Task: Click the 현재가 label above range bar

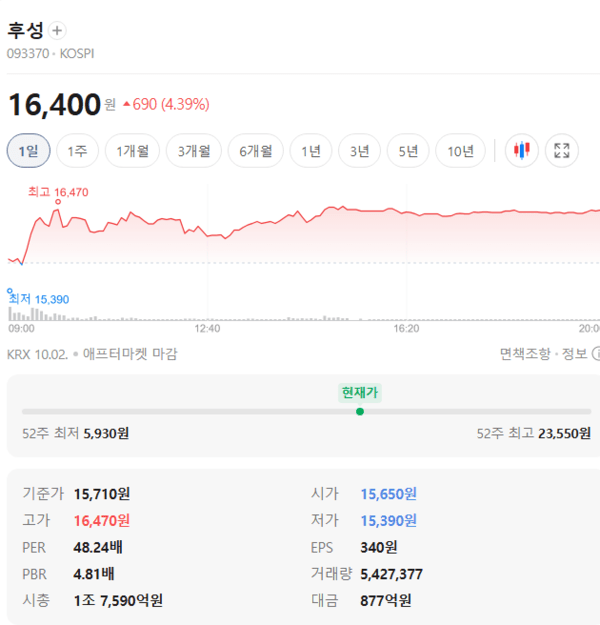Action: pyautogui.click(x=360, y=393)
